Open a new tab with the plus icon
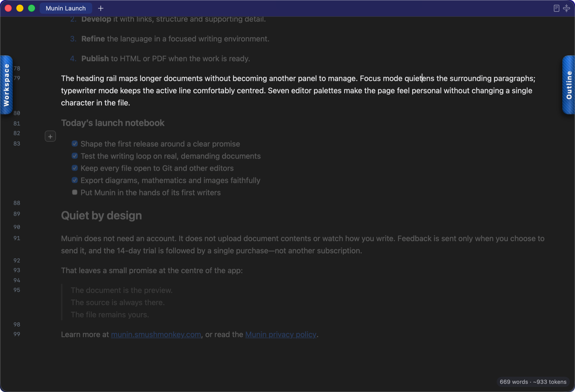Image resolution: width=575 pixels, height=392 pixels. (101, 8)
